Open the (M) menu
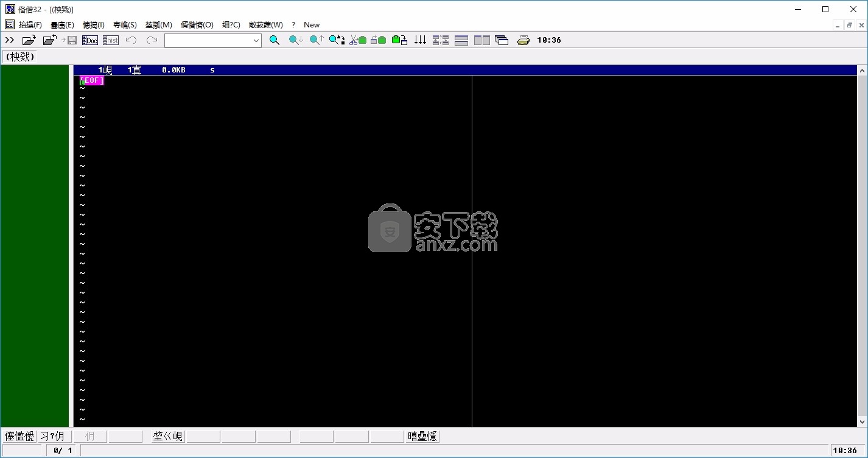 (x=159, y=25)
